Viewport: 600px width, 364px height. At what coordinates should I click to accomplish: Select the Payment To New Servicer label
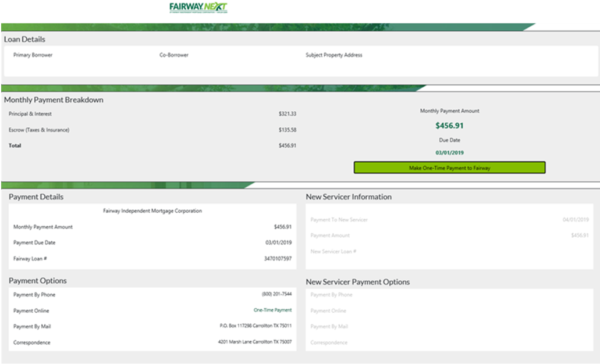(339, 220)
